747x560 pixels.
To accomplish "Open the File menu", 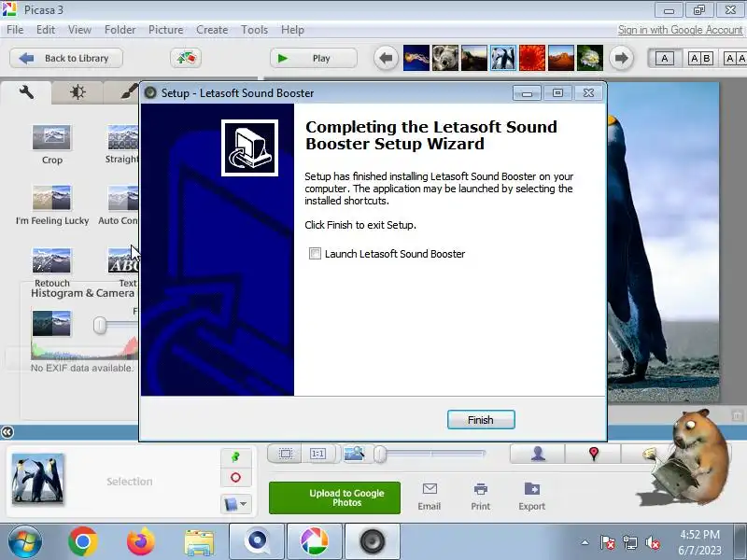I will coord(15,30).
